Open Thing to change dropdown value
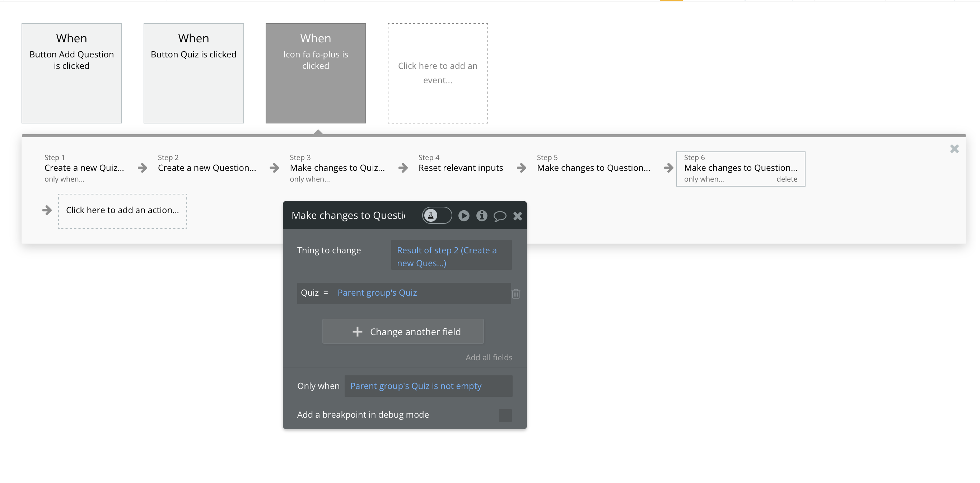This screenshot has height=483, width=980. coord(451,255)
